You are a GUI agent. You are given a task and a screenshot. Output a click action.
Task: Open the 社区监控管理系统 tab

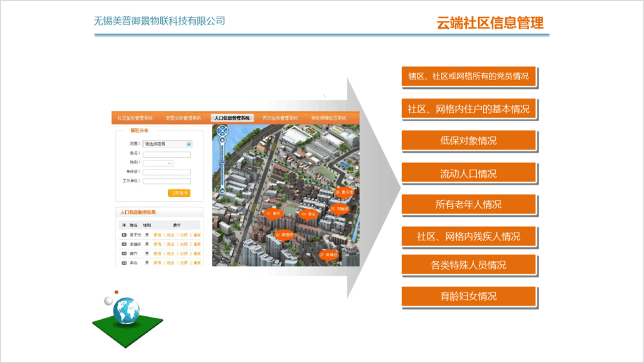(135, 118)
